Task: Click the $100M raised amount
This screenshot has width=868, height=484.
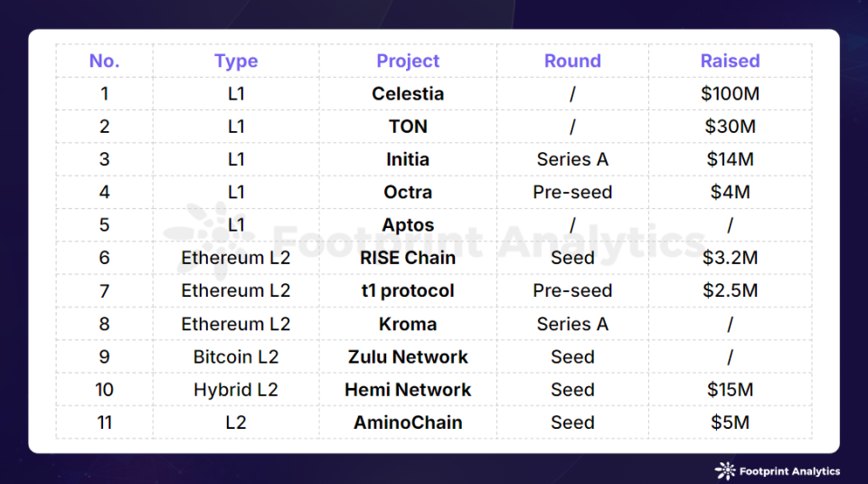Action: pos(730,94)
